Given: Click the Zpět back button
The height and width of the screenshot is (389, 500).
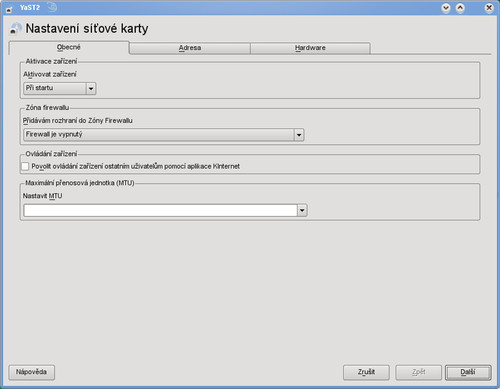Looking at the screenshot, I should click(419, 372).
